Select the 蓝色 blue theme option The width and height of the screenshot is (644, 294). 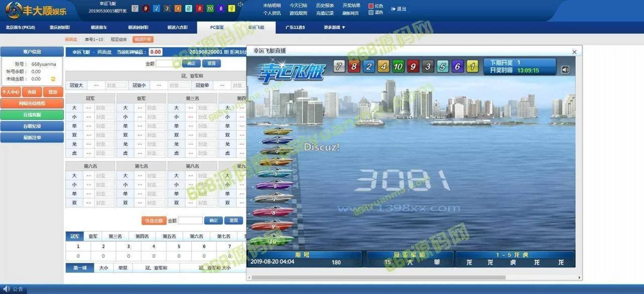click(x=371, y=13)
